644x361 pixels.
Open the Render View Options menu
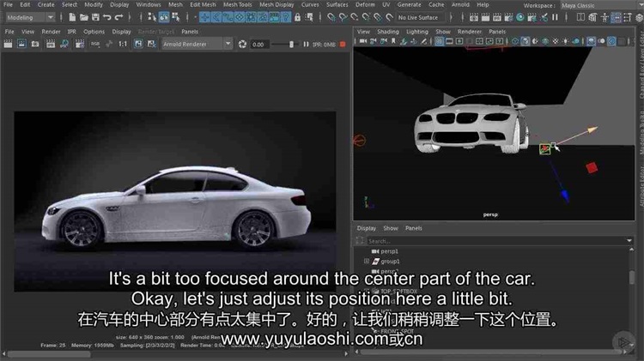point(94,31)
